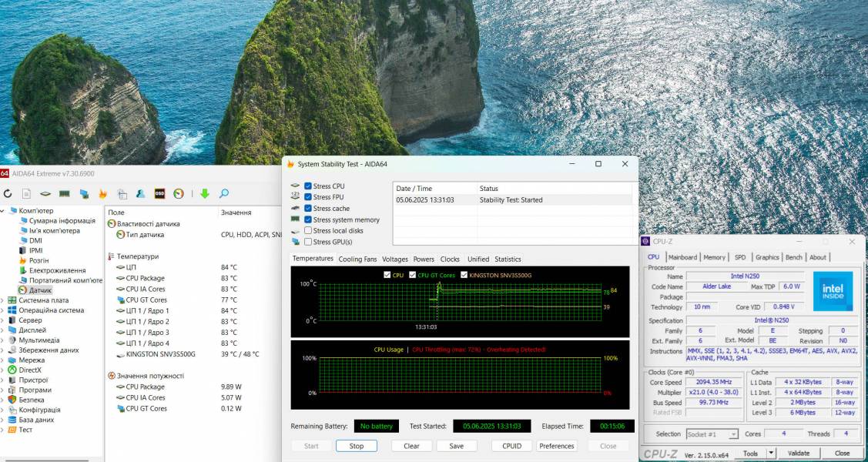
Task: Select Електроживлення in the tree
Action: click(57, 270)
